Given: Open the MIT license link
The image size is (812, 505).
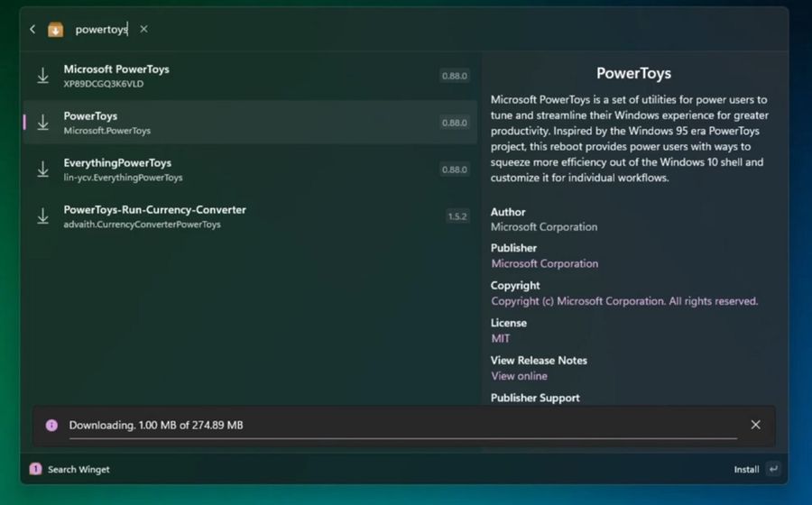Looking at the screenshot, I should (500, 338).
